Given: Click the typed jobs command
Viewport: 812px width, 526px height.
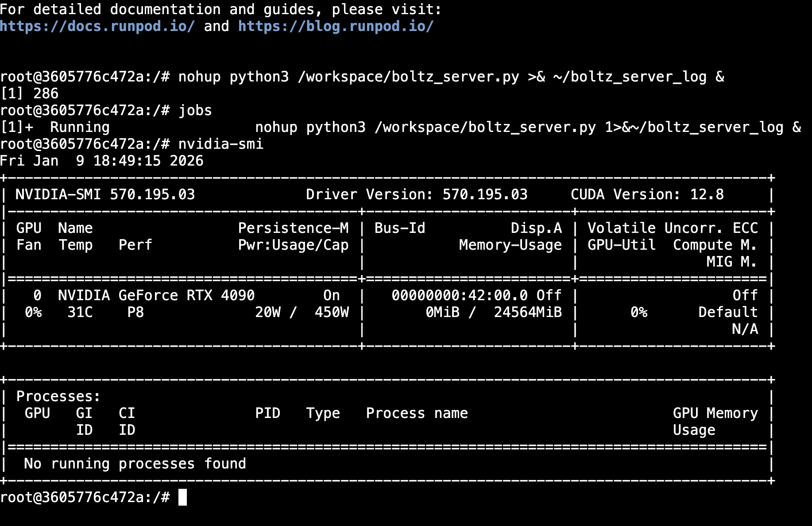Looking at the screenshot, I should (195, 110).
